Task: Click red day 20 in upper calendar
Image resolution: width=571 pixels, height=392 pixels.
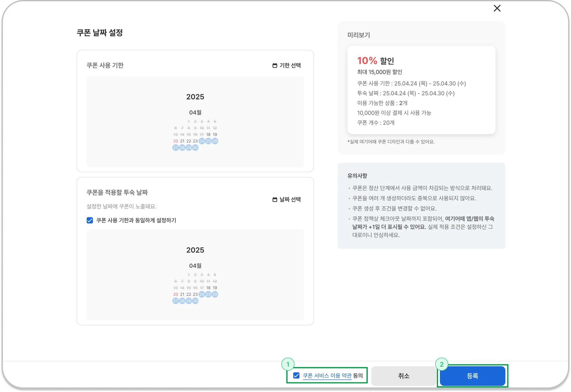Action: click(176, 141)
